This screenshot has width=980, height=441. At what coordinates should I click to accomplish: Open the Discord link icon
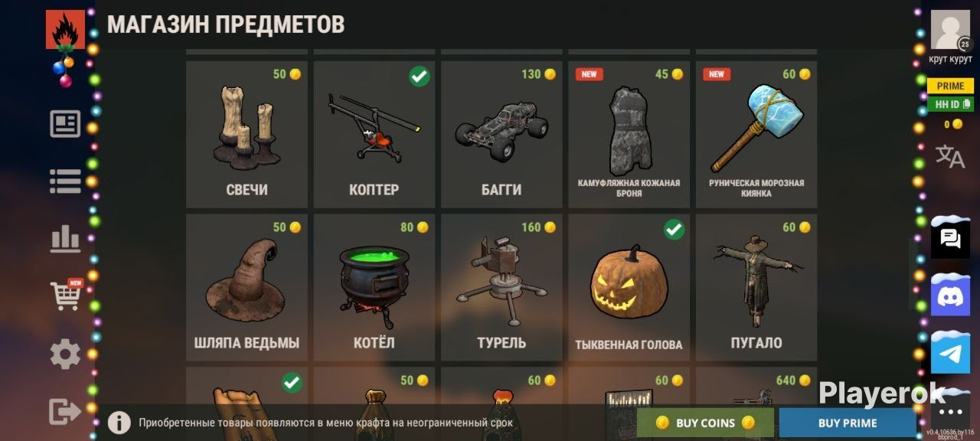coord(950,295)
